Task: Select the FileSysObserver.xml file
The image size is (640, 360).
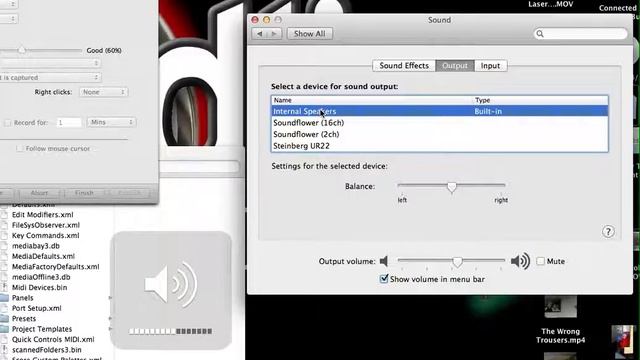Action: (46, 225)
